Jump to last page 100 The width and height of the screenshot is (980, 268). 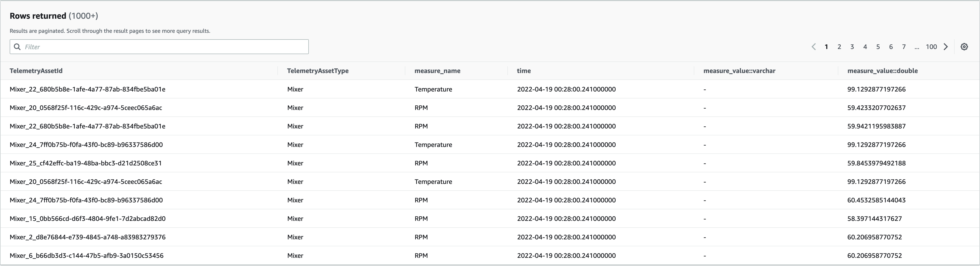pos(931,47)
